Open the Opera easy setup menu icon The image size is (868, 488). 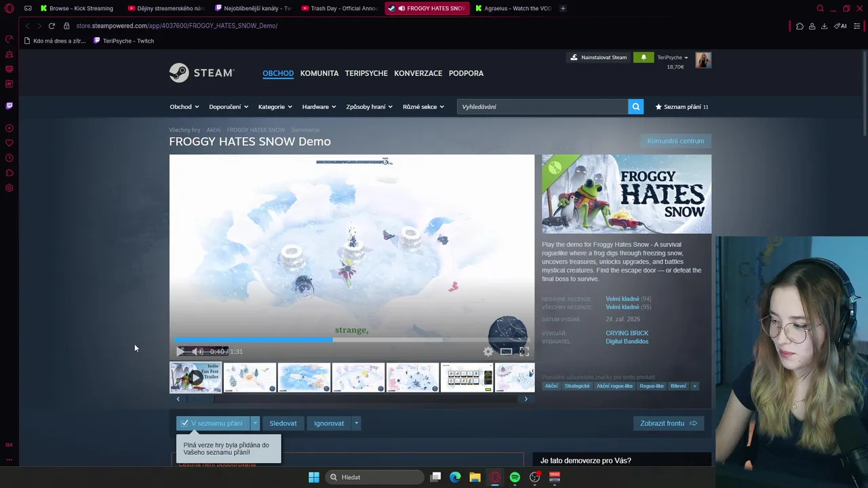coord(857,26)
